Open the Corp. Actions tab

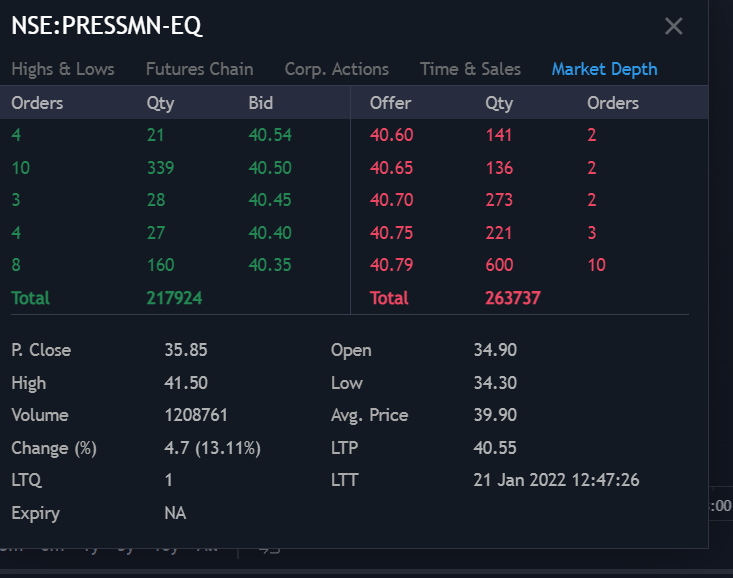tap(337, 69)
